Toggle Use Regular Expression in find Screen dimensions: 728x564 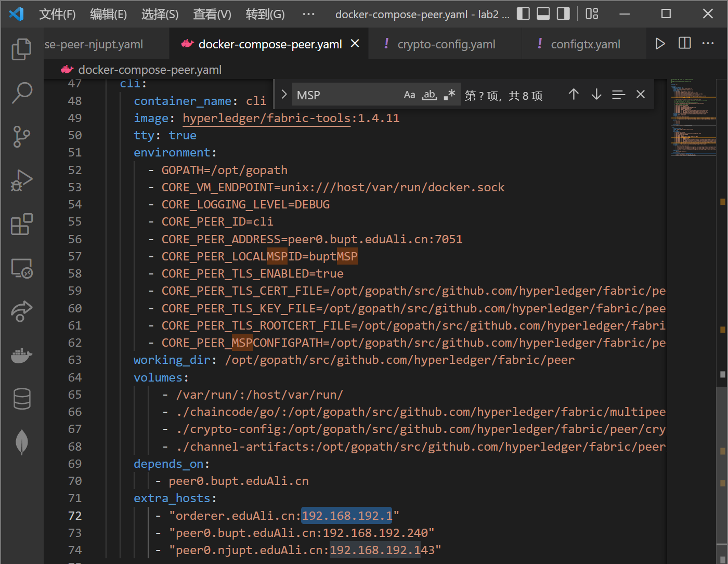(x=449, y=95)
